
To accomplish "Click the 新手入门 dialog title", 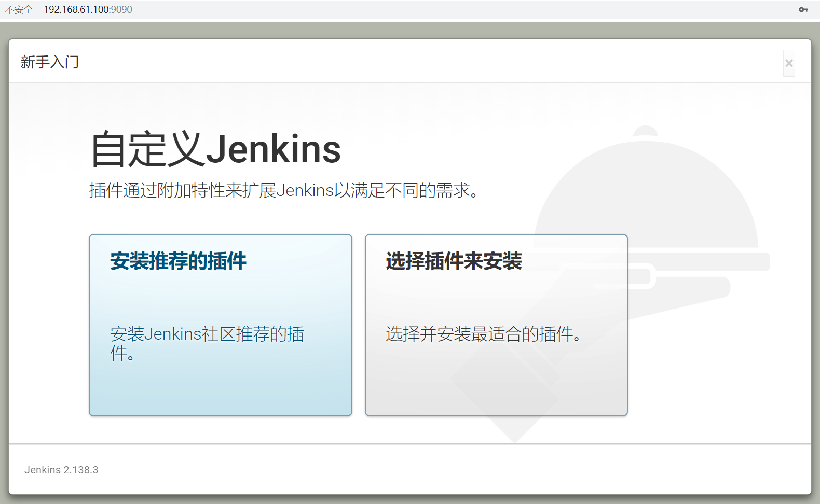I will point(50,62).
